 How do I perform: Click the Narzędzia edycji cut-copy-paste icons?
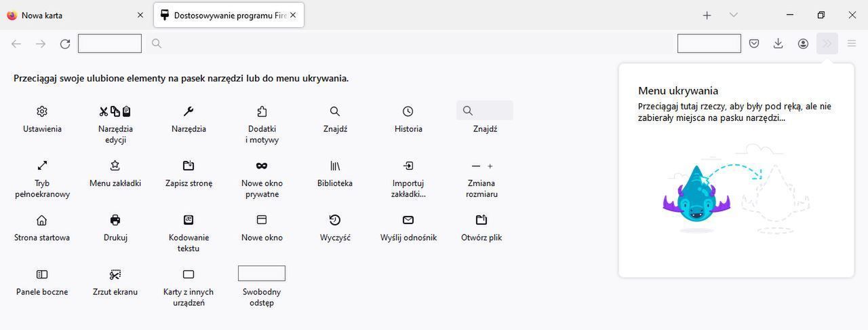115,111
